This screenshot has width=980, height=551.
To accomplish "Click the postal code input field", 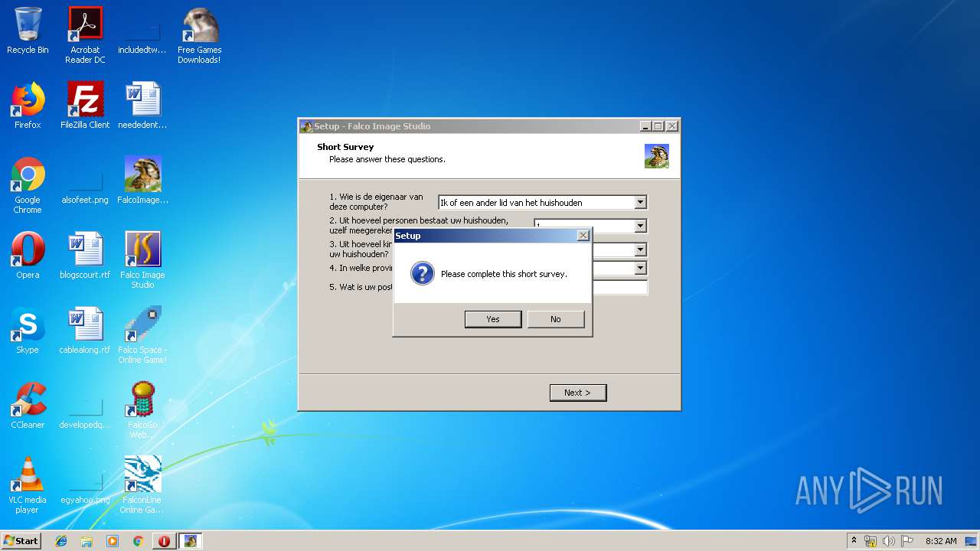I will [619, 288].
